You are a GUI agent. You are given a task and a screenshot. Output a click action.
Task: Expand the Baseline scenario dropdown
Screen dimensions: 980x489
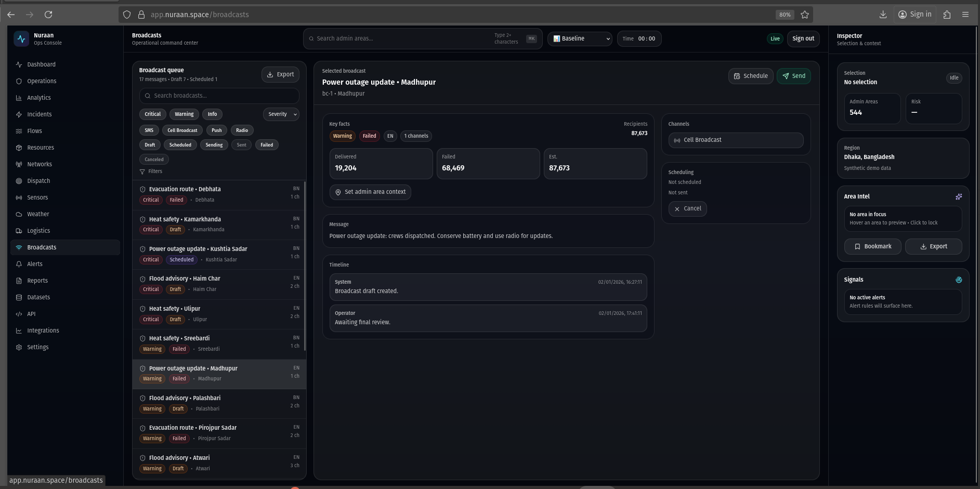(x=580, y=38)
